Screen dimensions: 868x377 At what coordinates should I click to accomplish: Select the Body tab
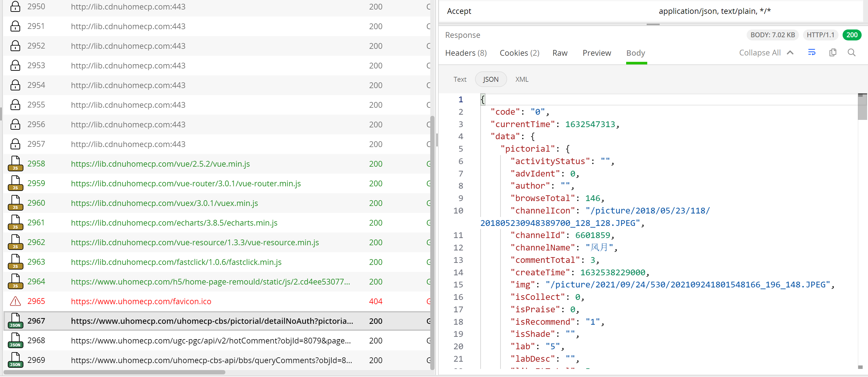[635, 53]
